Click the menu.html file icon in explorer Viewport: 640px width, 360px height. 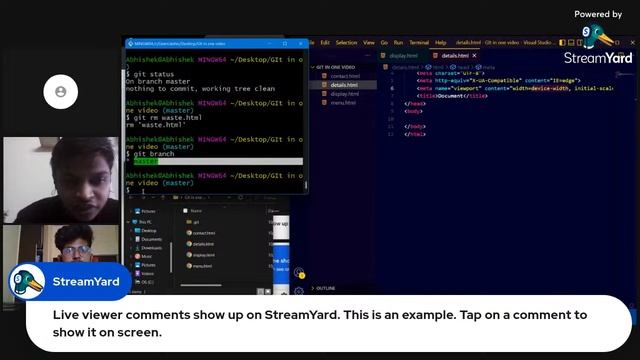(x=324, y=103)
